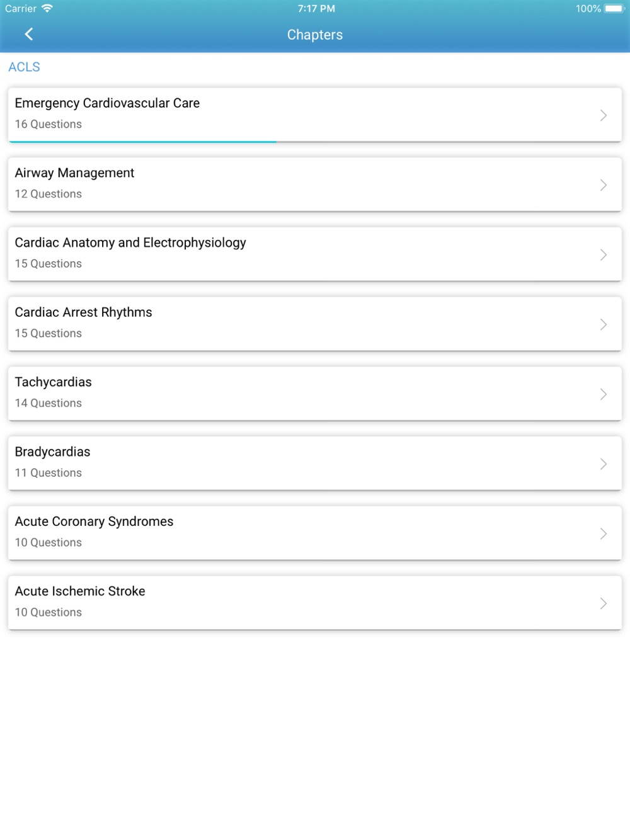
Task: Select Acute Ischemic Stroke chapter
Action: pyautogui.click(x=315, y=603)
